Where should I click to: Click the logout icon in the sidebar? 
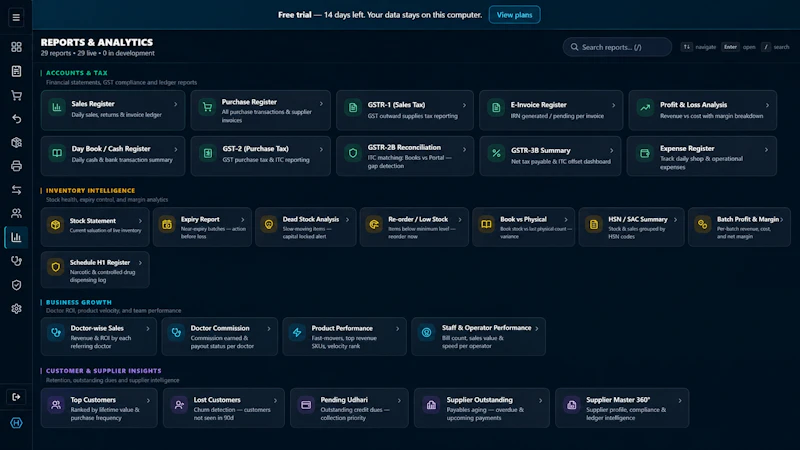[16, 397]
